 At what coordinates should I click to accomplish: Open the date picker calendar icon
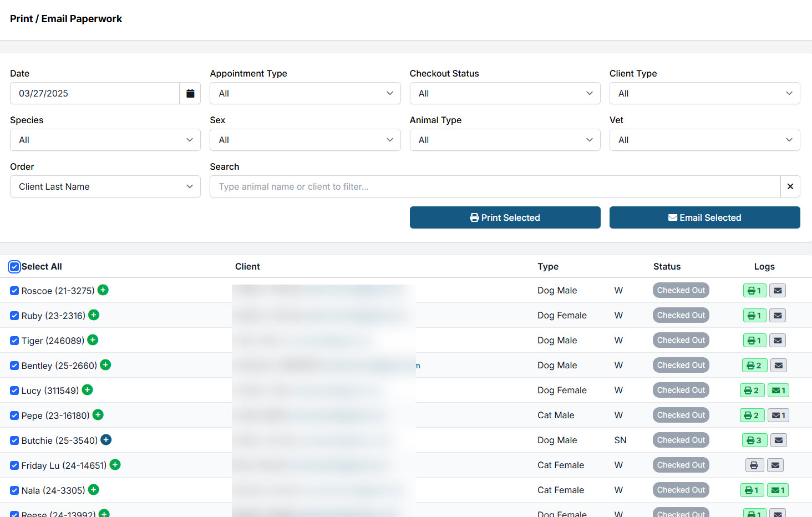point(190,93)
